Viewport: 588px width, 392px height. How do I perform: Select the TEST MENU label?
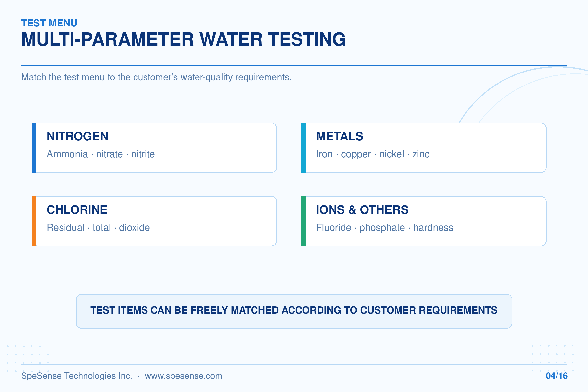tap(49, 23)
